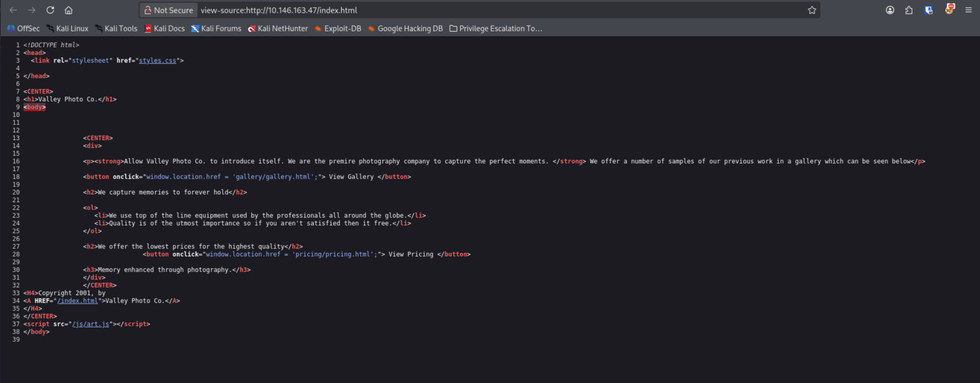980x383 pixels.
Task: Click the </body> tag on line 38
Action: [36, 332]
